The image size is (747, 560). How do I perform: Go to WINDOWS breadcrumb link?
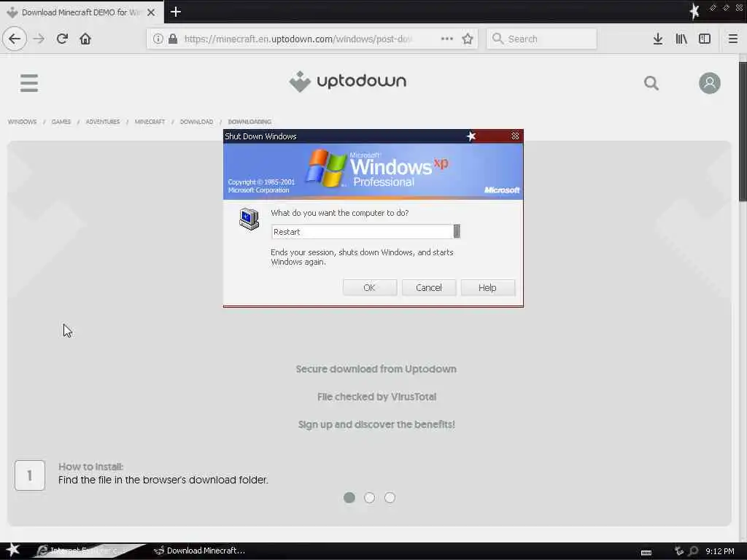(22, 122)
